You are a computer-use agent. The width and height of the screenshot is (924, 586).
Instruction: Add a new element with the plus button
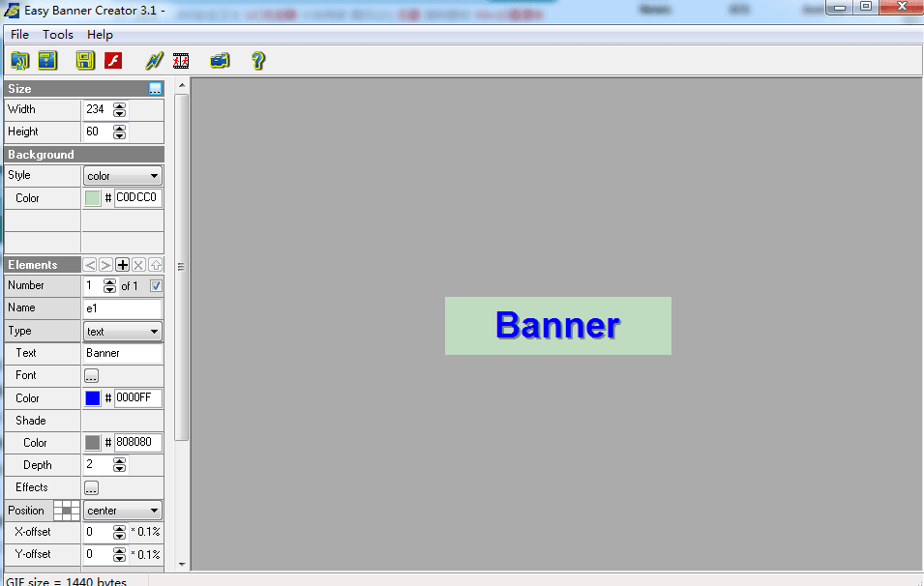[x=123, y=264]
